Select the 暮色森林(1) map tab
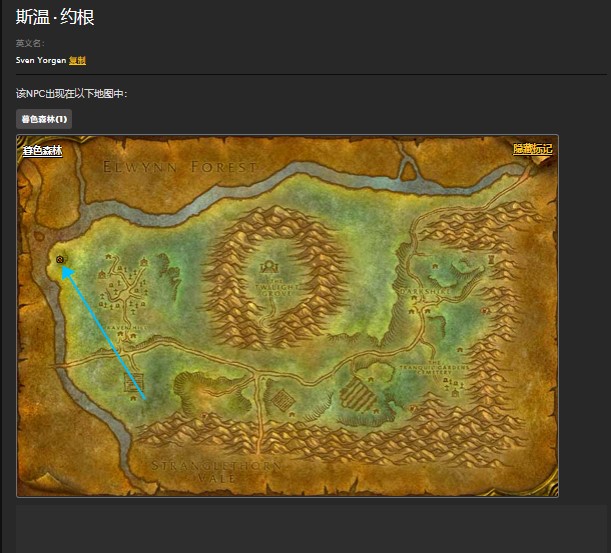 [x=44, y=119]
